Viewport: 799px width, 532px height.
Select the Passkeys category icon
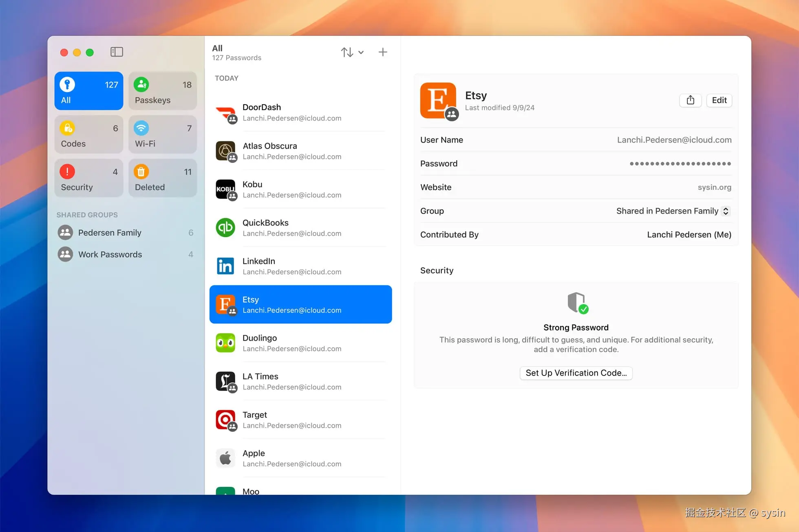(141, 84)
